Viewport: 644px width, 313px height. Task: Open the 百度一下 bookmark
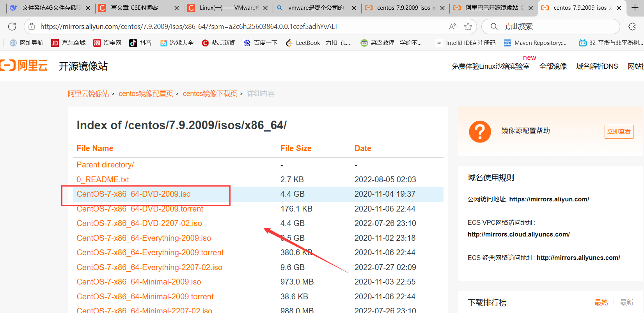coord(261,43)
